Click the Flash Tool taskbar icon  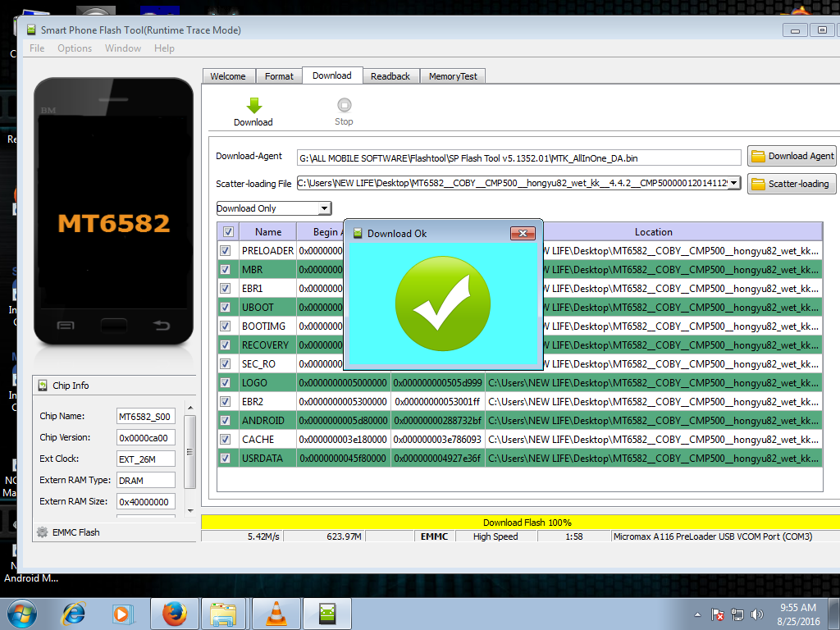326,613
